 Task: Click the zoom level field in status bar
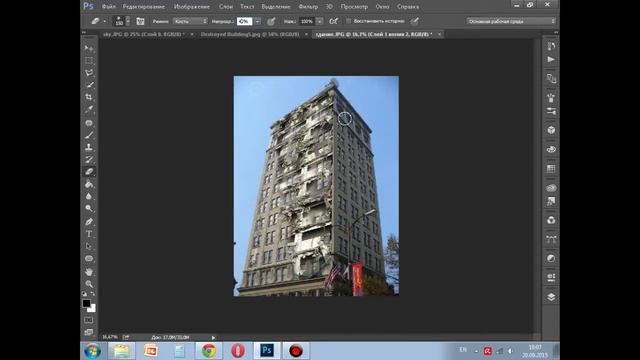(110, 337)
